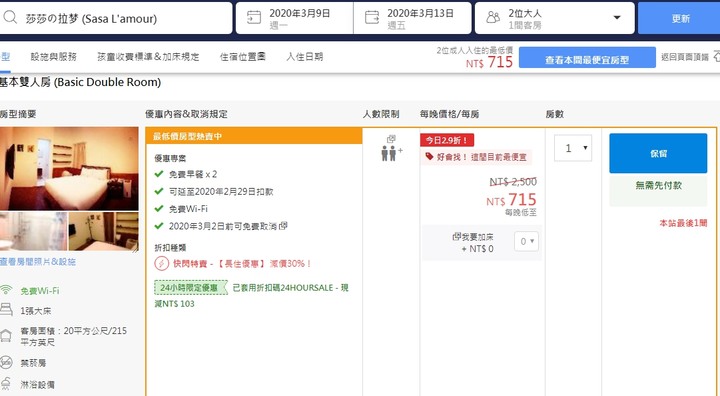
Task: Click the blue 保留 reserve button
Action: [x=658, y=153]
